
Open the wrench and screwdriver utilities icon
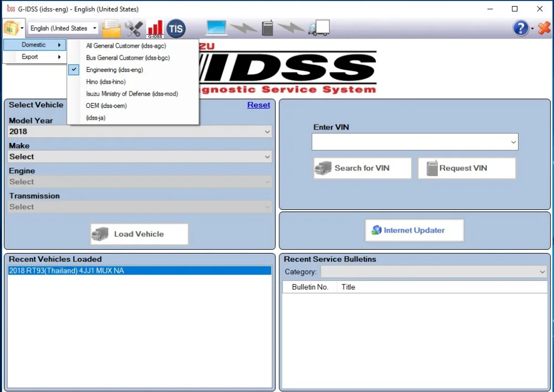(134, 29)
